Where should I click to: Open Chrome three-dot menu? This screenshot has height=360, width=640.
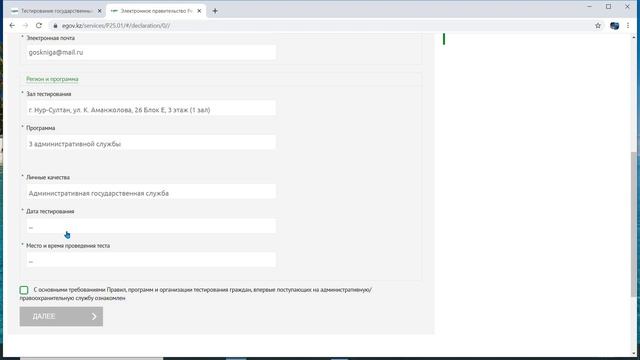tap(628, 25)
